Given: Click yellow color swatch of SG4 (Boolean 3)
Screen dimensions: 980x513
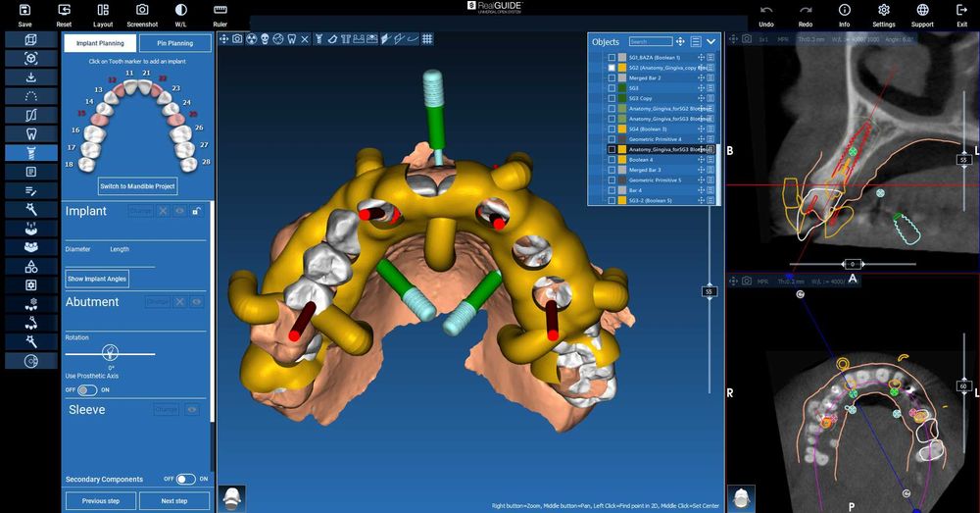Looking at the screenshot, I should pos(622,128).
